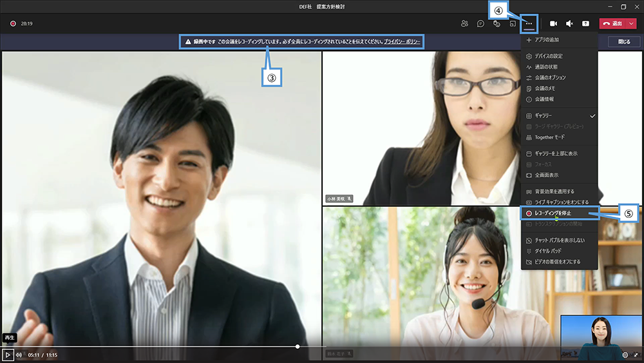Leave the meeting with 退出 button
Image resolution: width=644 pixels, height=363 pixels.
(612, 24)
